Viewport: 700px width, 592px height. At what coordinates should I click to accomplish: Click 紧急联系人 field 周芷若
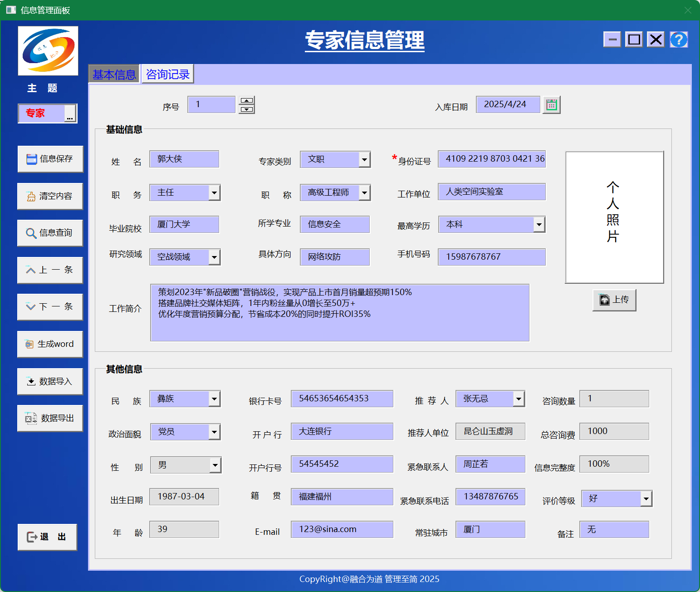490,464
